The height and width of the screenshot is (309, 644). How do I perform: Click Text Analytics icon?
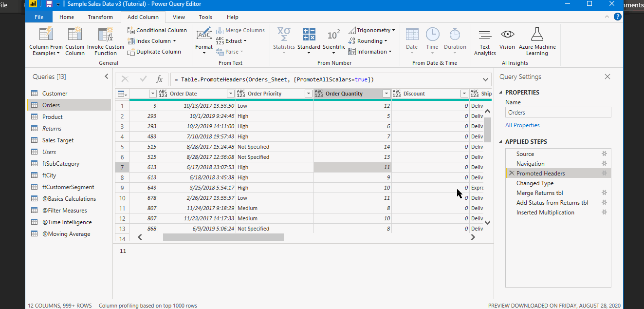[485, 34]
